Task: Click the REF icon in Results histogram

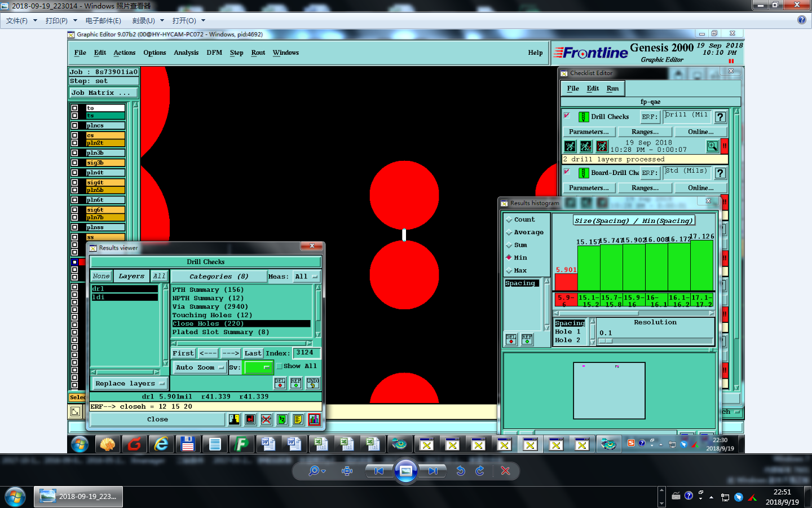Action: point(527,339)
